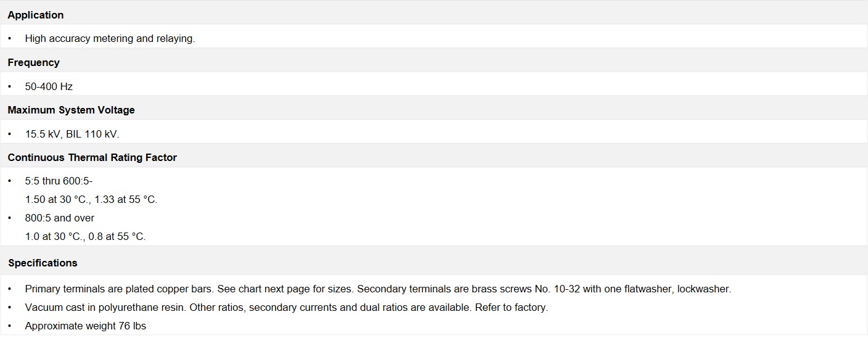The width and height of the screenshot is (868, 338).
Task: Click the bullet before 800:5 and over
Action: tap(10, 218)
